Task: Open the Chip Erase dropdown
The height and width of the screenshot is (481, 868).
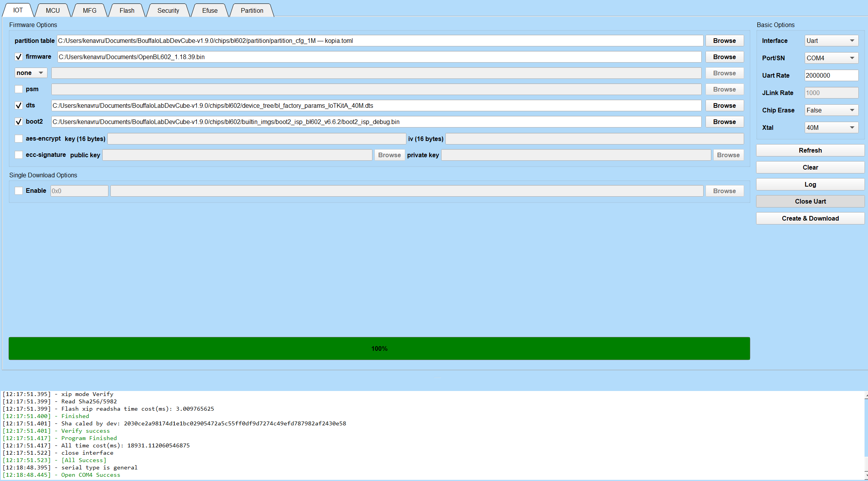Action: (x=831, y=110)
